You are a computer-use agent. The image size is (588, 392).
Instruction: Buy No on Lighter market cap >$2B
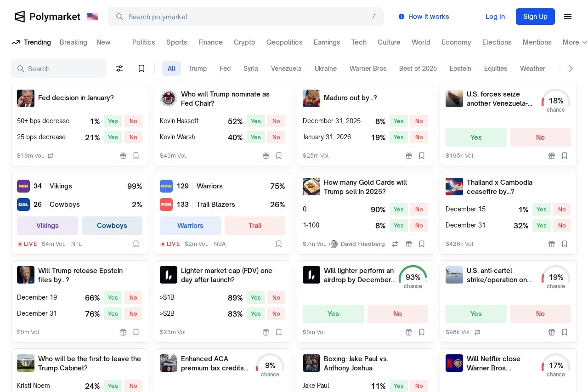(x=276, y=314)
